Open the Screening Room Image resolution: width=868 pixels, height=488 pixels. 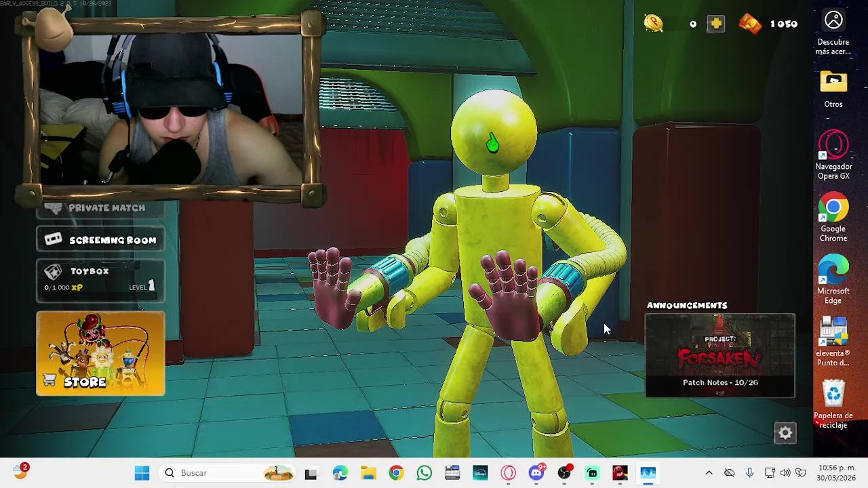[x=100, y=240]
